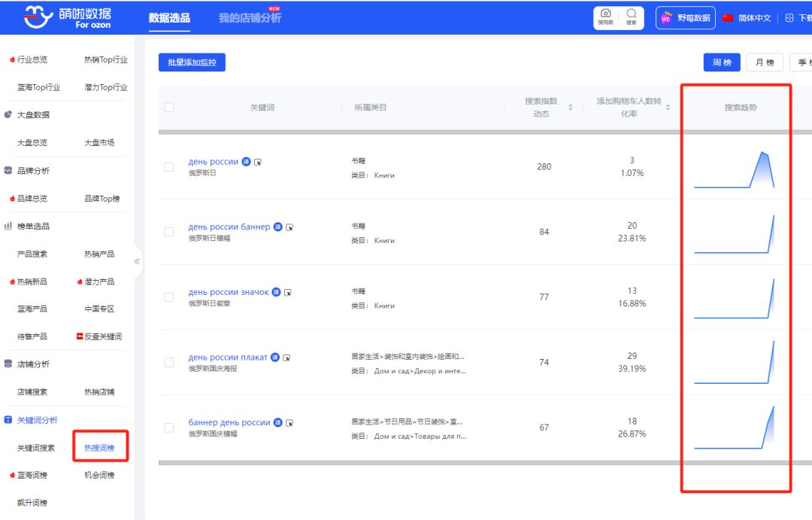Open 机会词榜 in sidebar
The width and height of the screenshot is (812, 520).
click(99, 475)
